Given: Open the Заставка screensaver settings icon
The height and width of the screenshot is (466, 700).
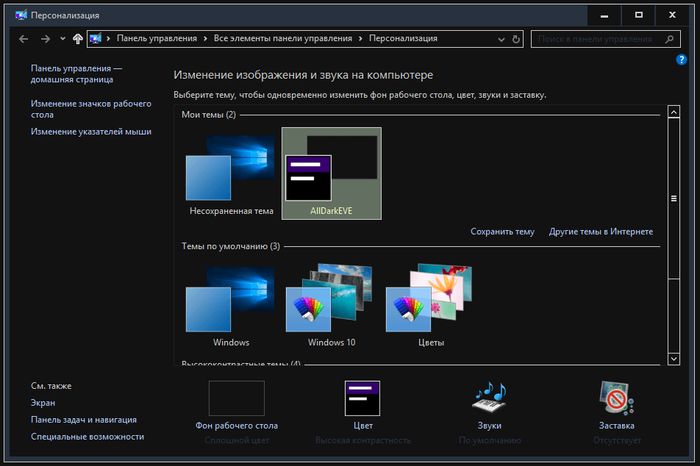Looking at the screenshot, I should [x=616, y=400].
